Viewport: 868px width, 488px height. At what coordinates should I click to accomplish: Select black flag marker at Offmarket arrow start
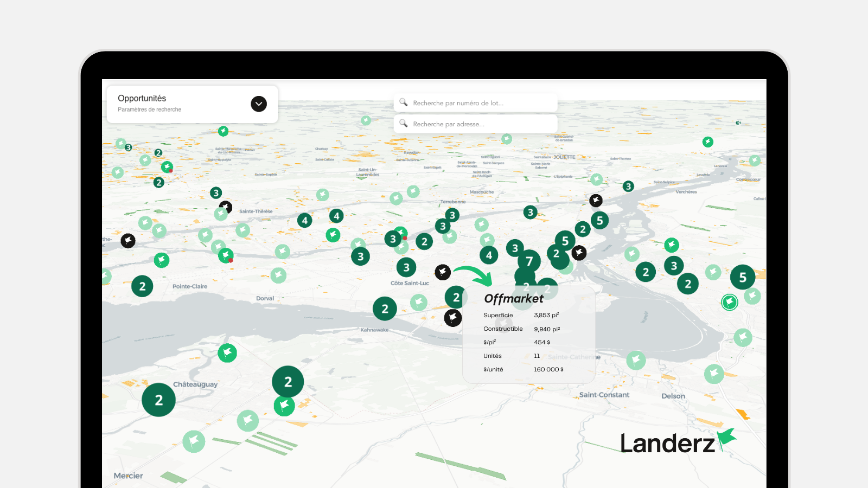pyautogui.click(x=443, y=272)
